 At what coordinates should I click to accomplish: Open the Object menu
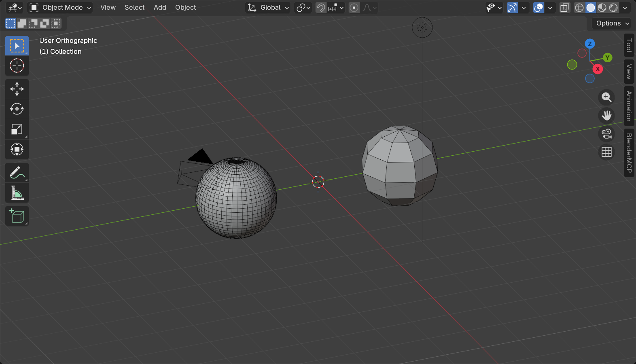(185, 7)
